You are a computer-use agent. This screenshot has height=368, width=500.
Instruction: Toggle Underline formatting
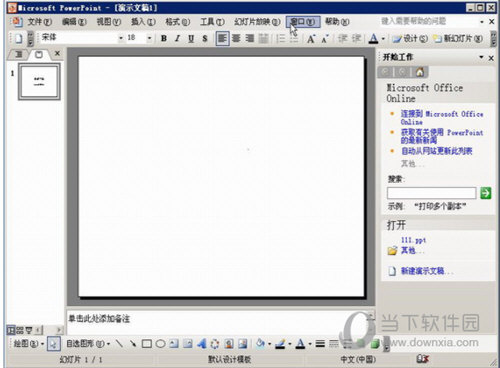(191, 39)
